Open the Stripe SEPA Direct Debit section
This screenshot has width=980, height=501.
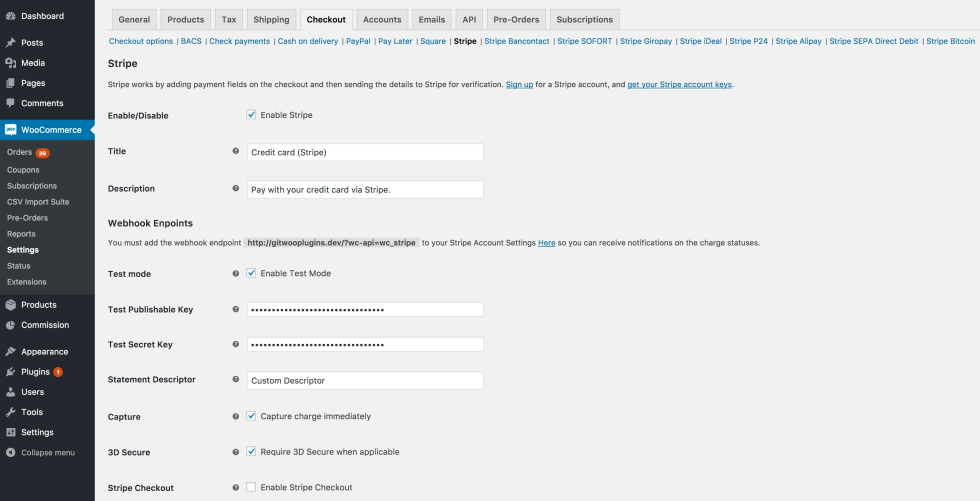[874, 41]
